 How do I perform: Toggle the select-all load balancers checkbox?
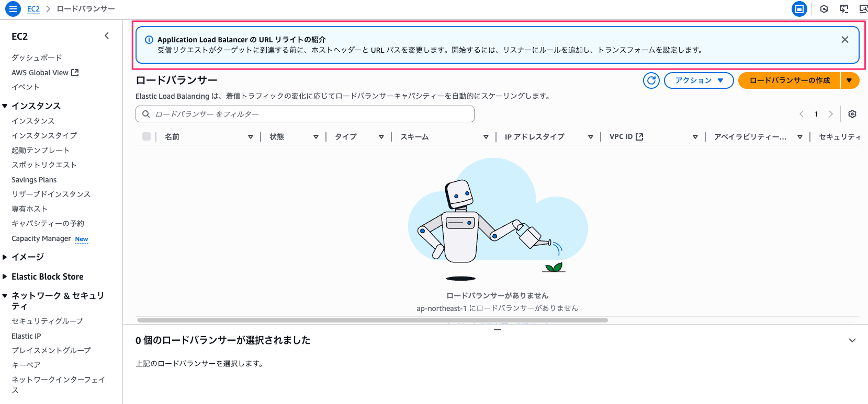[146, 136]
